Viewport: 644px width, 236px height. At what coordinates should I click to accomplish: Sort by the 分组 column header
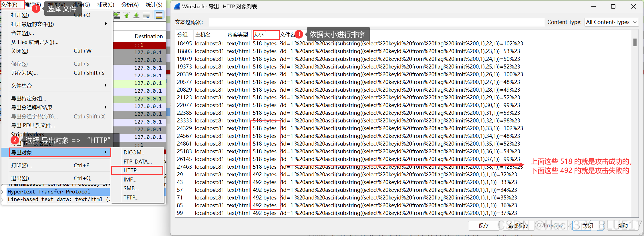click(184, 35)
